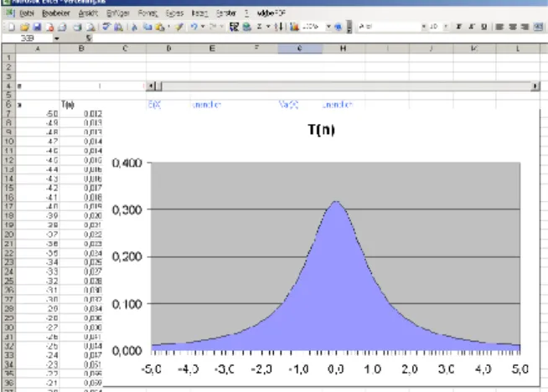Click the Paste clipboard icon

(160, 27)
